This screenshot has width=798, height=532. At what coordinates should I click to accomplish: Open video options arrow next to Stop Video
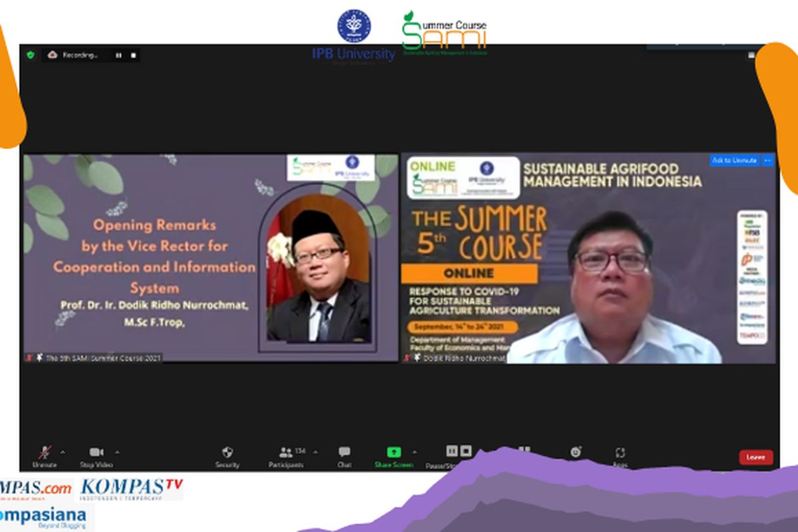117,452
